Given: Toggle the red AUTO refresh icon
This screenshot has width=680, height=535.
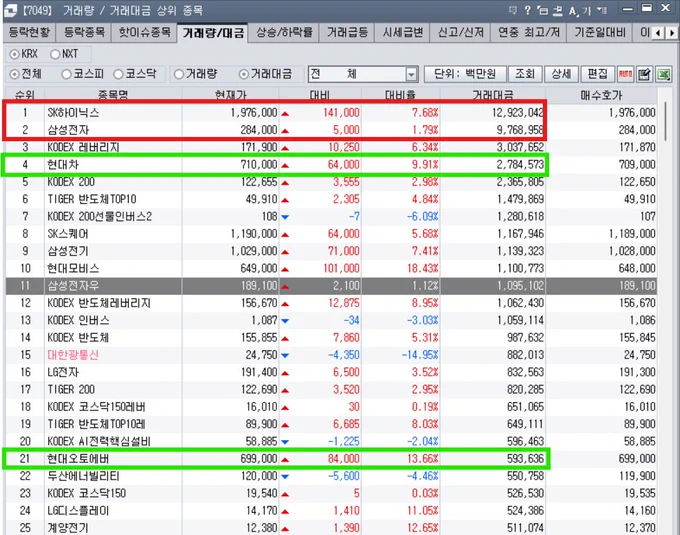Looking at the screenshot, I should click(x=625, y=74).
